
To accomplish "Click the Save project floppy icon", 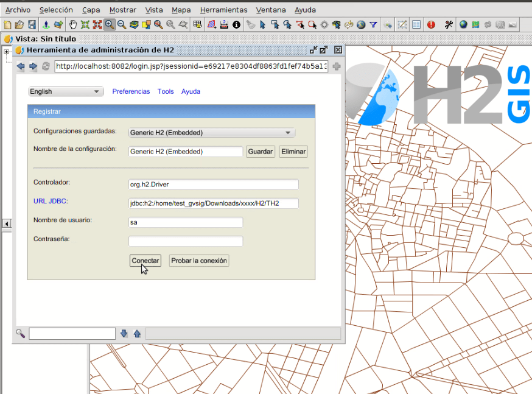I will (x=32, y=25).
